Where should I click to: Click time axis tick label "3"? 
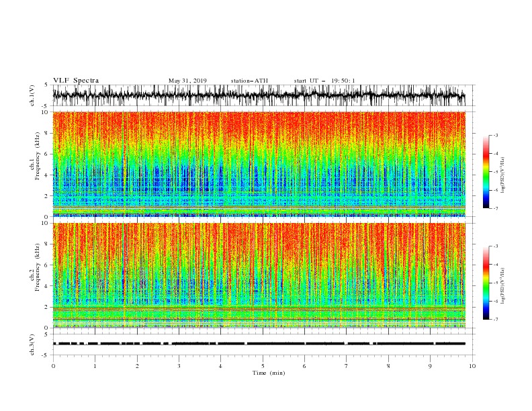[179, 366]
